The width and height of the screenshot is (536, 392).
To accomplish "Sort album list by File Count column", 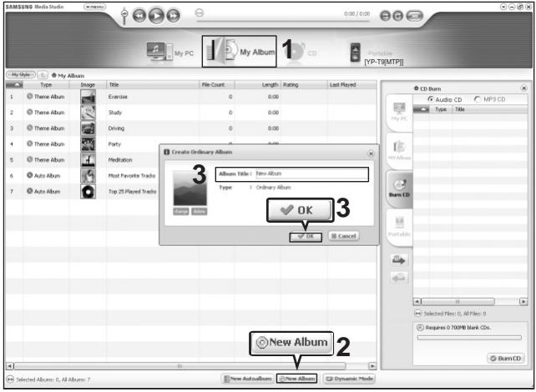I will pos(217,85).
